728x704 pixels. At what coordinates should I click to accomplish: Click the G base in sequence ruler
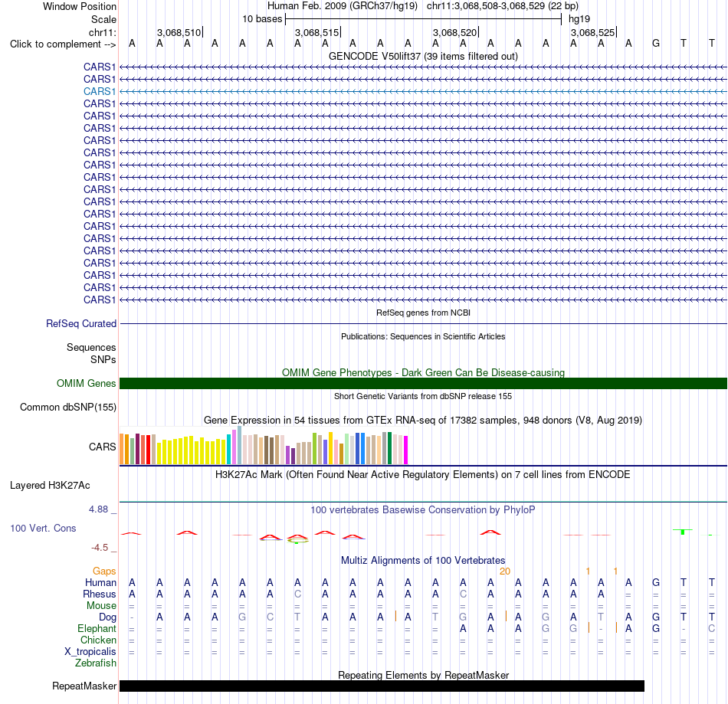655,44
